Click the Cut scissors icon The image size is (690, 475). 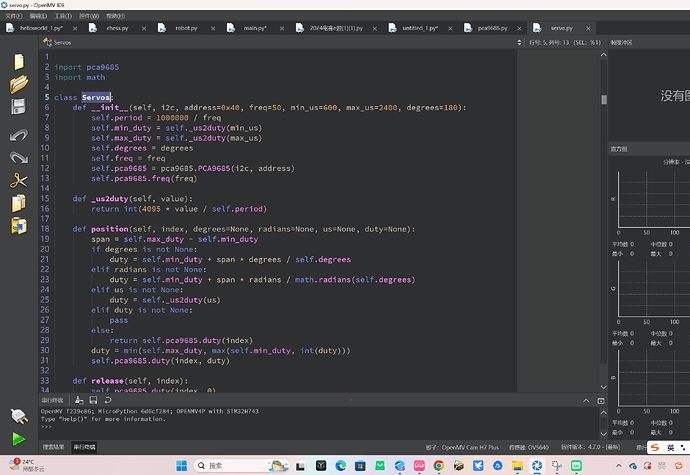(x=18, y=180)
